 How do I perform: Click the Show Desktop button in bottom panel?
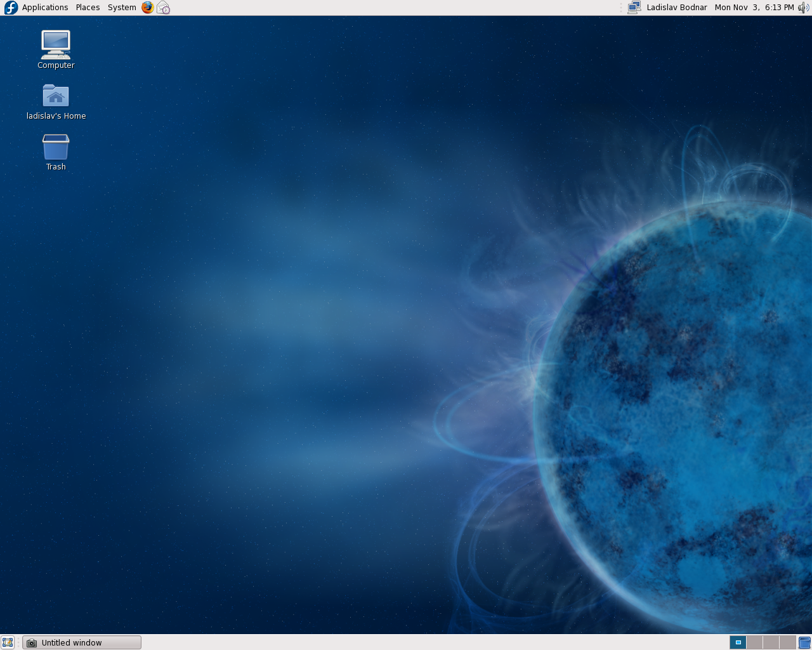8,642
